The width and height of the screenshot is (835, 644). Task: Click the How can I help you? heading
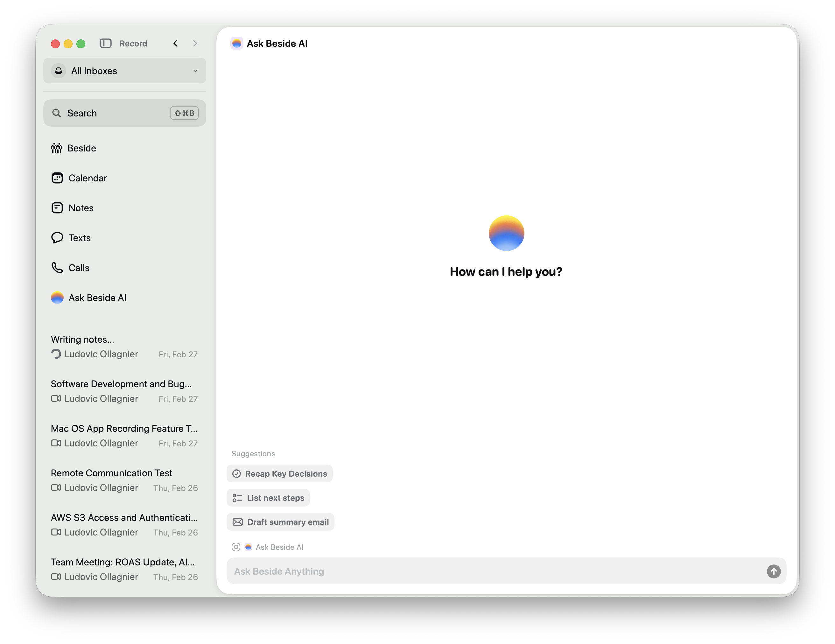[506, 272]
